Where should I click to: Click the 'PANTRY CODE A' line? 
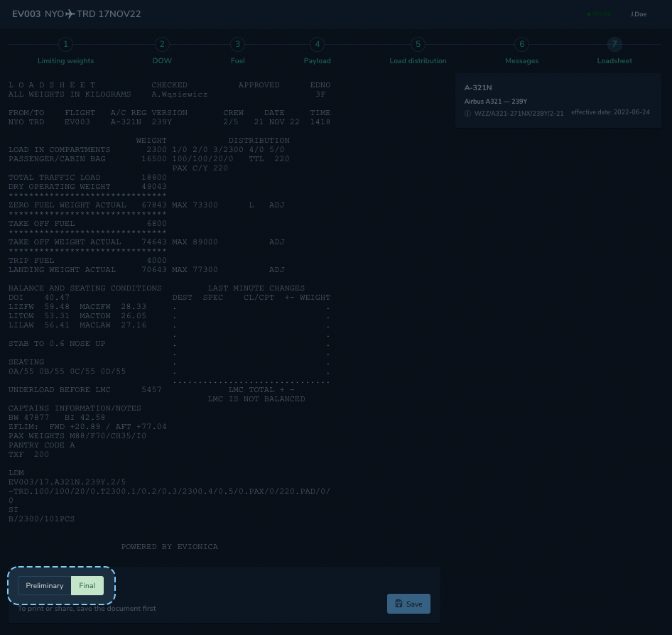(42, 445)
